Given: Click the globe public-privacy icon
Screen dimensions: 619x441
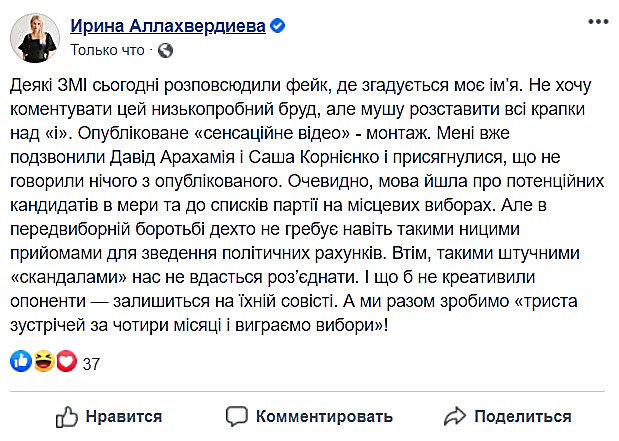Looking at the screenshot, I should [166, 49].
